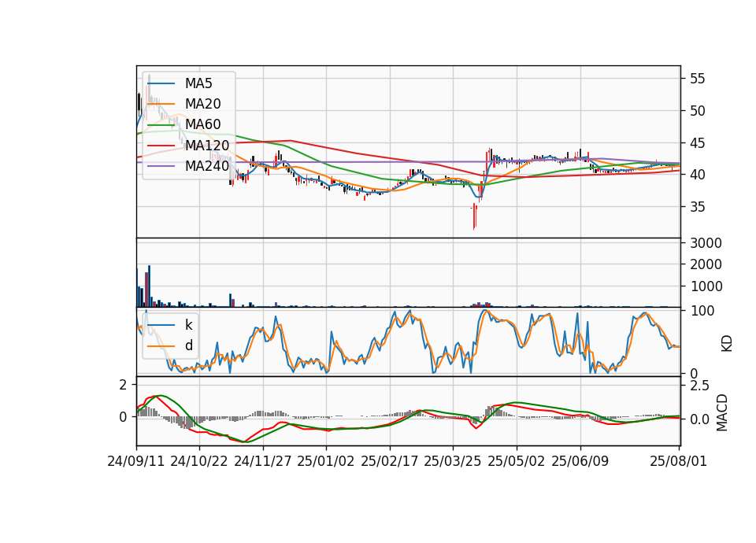This screenshot has width=756, height=543.
Task: Click the 24/09/11 date label
Action: tap(136, 461)
